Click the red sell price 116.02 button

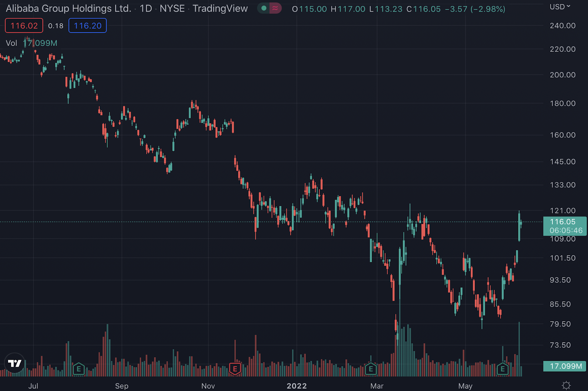click(x=24, y=26)
